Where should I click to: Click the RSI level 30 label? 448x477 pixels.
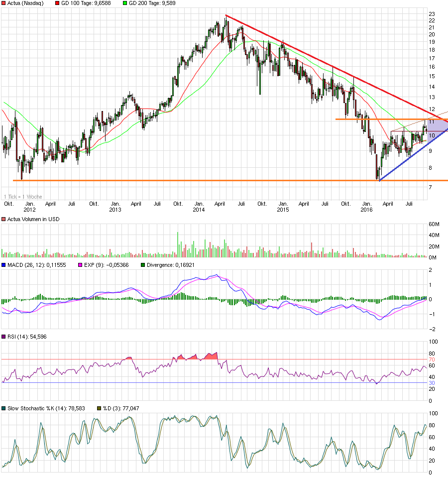pyautogui.click(x=432, y=383)
